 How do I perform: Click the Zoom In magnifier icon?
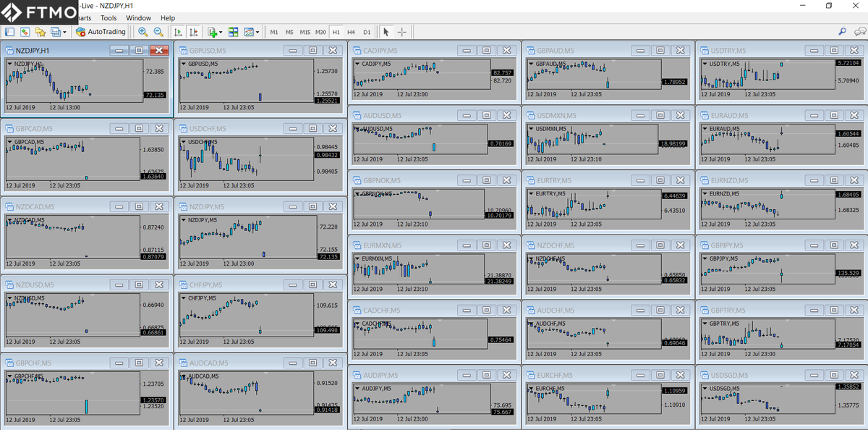point(142,32)
